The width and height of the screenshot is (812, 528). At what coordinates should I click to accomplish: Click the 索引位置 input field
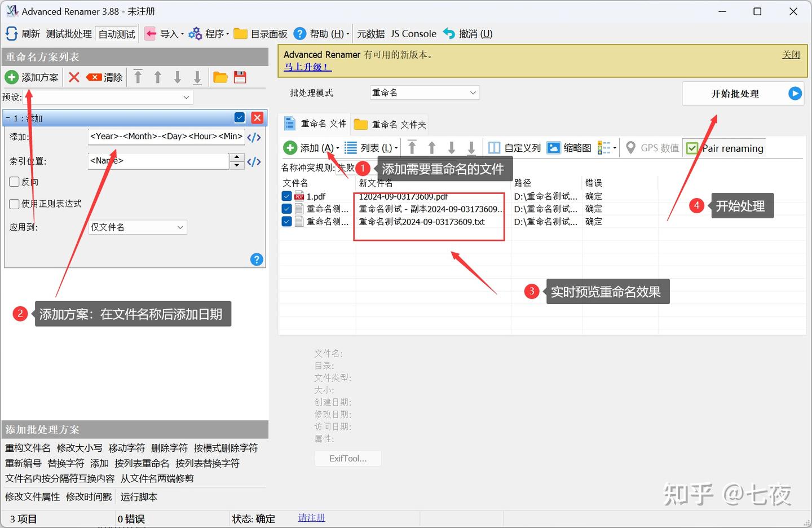pos(158,161)
